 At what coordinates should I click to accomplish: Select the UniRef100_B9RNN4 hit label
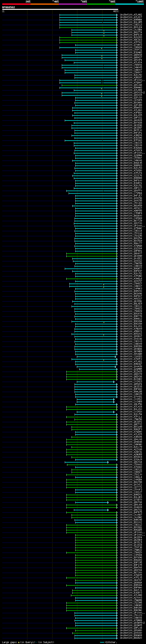[x=131, y=20]
